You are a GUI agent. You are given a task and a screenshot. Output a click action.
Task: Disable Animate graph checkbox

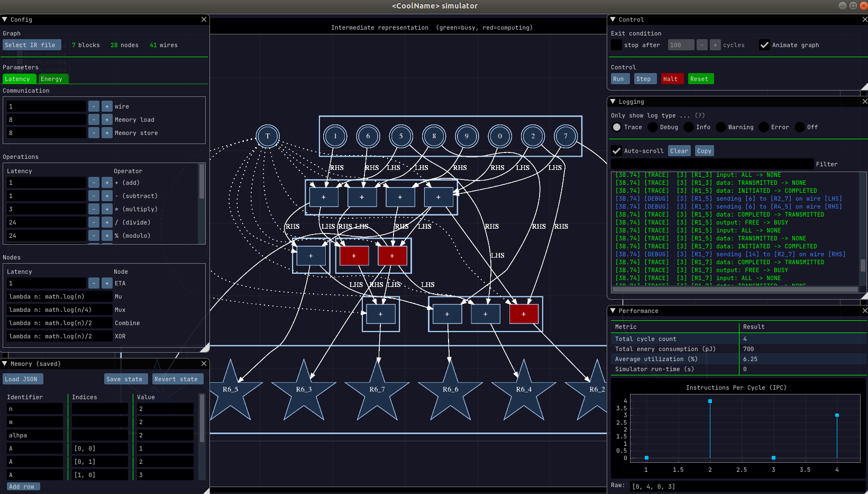[764, 45]
